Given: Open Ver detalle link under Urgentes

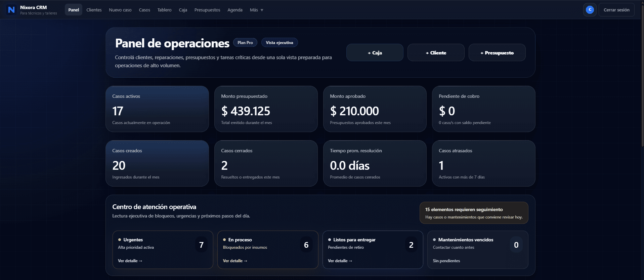Looking at the screenshot, I should pyautogui.click(x=130, y=261).
